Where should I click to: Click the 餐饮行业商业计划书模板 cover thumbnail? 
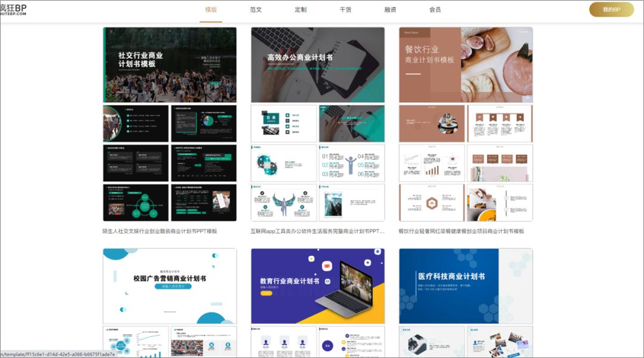pyautogui.click(x=466, y=63)
